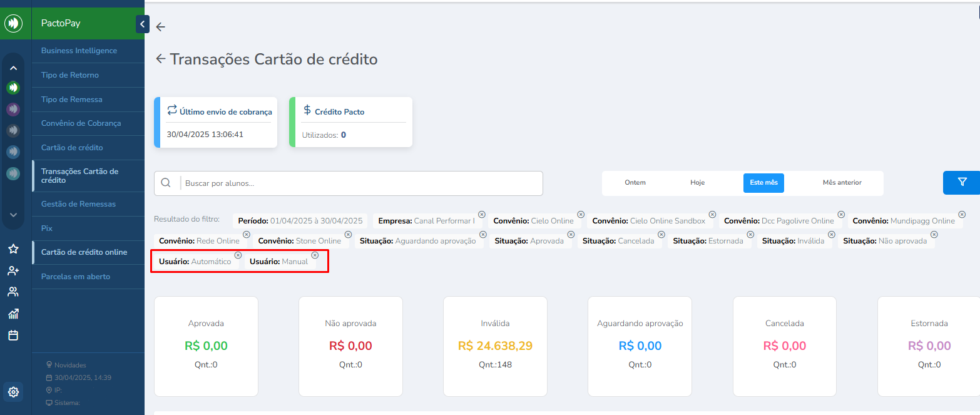Open the calendar icon in left rail
Image resolution: width=980 pixels, height=415 pixels.
[13, 336]
